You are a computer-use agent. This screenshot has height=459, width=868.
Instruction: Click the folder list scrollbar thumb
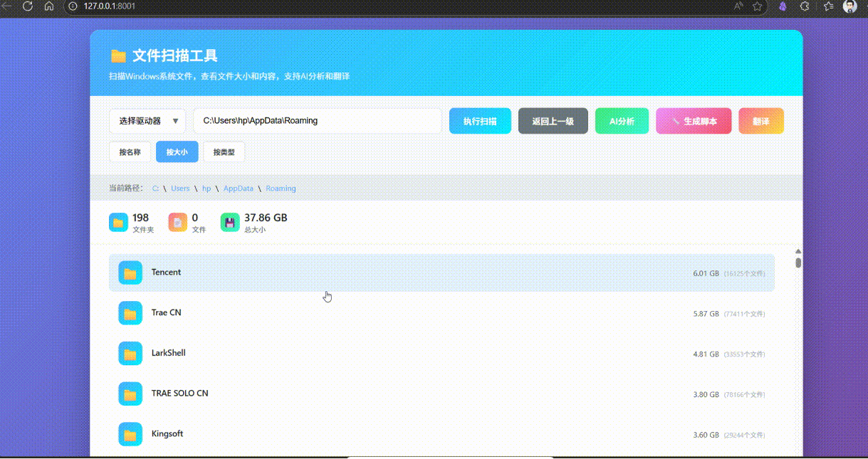pos(798,263)
